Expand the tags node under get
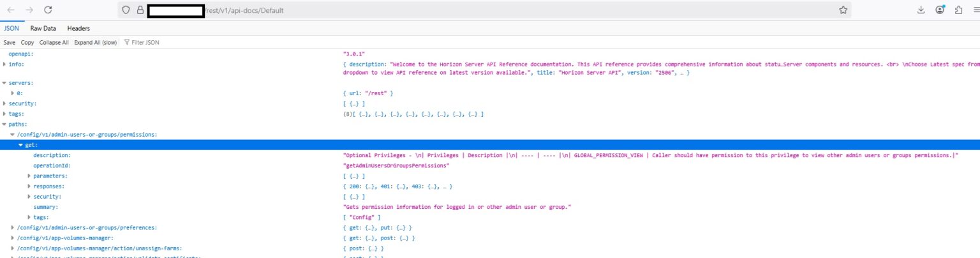Screen dimensions: 980x258 (29, 217)
